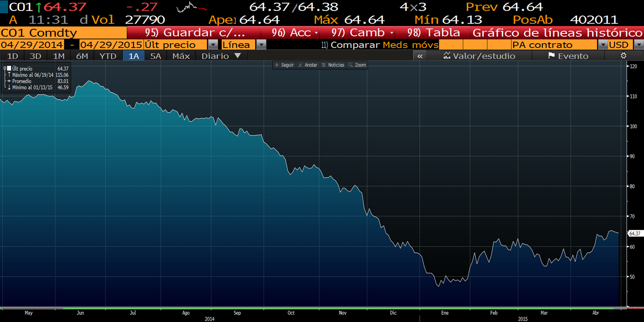Click the 95) Guardar c/... button

(x=194, y=33)
